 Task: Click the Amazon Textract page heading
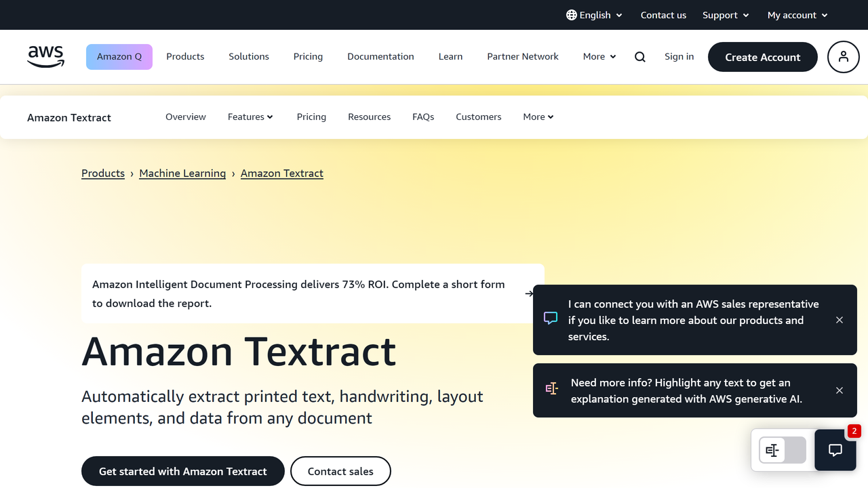tap(239, 352)
